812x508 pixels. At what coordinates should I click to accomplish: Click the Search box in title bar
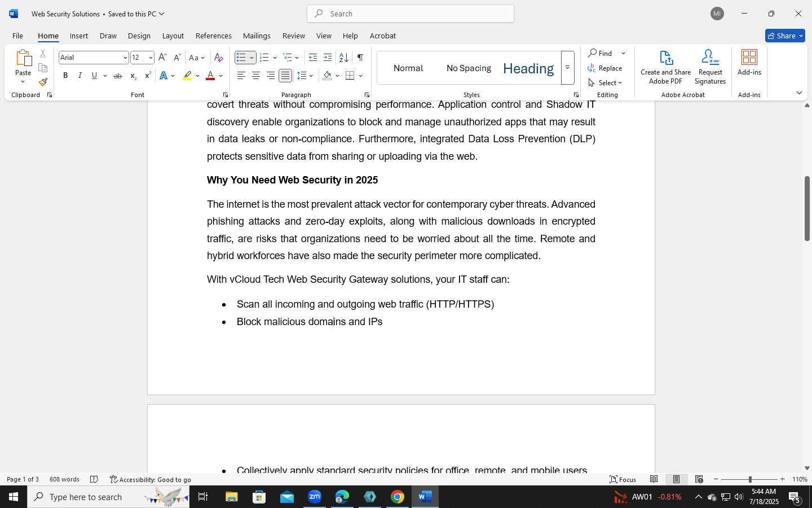pos(411,14)
